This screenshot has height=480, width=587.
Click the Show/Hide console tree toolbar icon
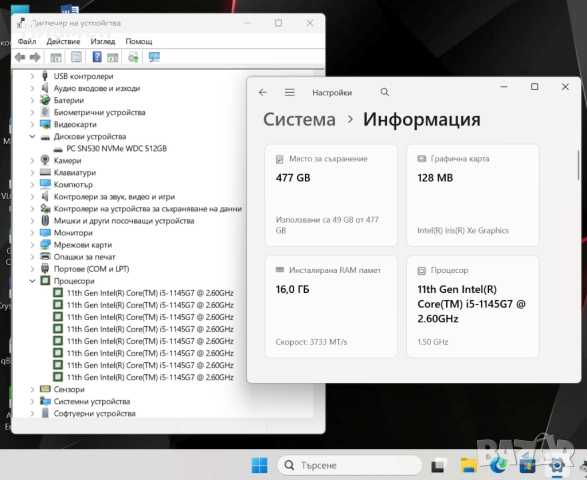[x=56, y=57]
